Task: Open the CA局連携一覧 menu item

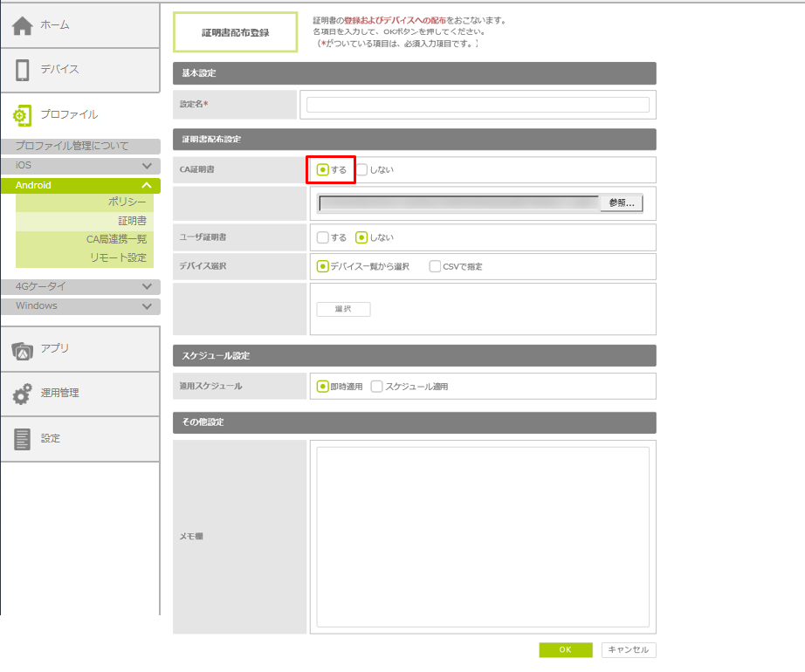Action: [x=116, y=239]
